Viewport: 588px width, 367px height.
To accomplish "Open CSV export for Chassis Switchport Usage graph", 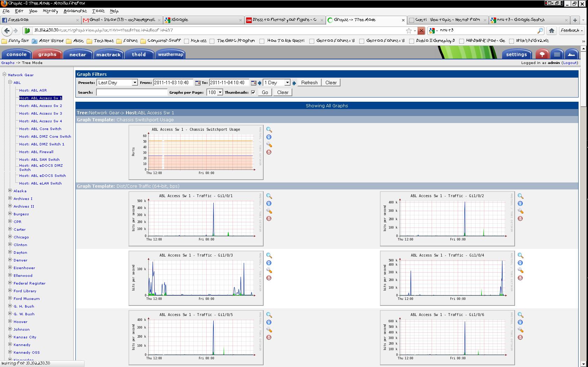I will point(269,137).
